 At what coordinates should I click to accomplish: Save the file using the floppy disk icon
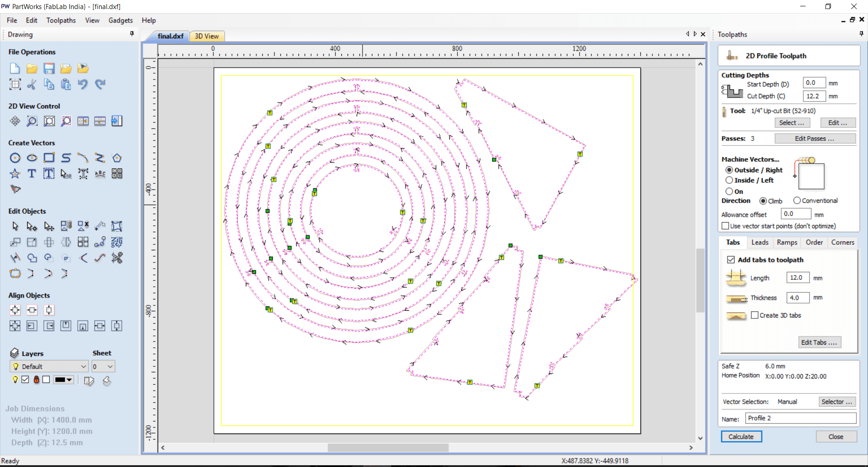(49, 68)
